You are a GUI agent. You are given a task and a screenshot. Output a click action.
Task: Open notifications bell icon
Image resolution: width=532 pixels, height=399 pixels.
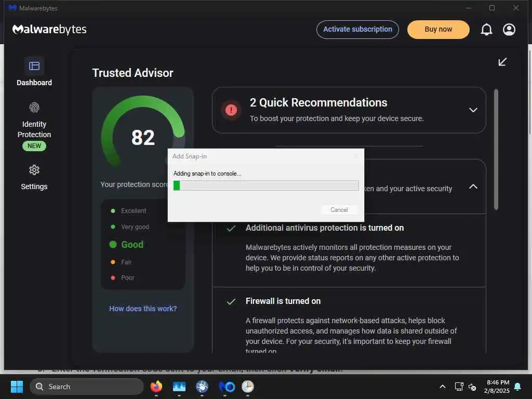click(x=486, y=30)
